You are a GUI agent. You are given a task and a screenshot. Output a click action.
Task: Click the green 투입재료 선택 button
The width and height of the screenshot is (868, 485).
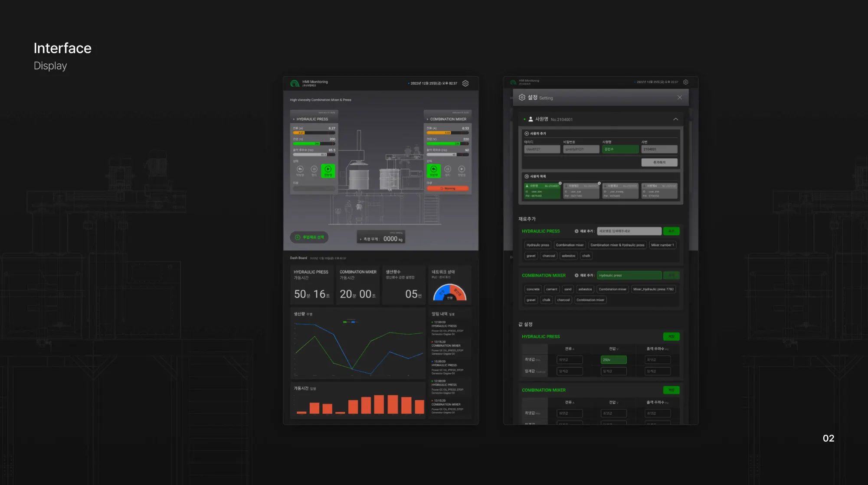click(x=309, y=237)
